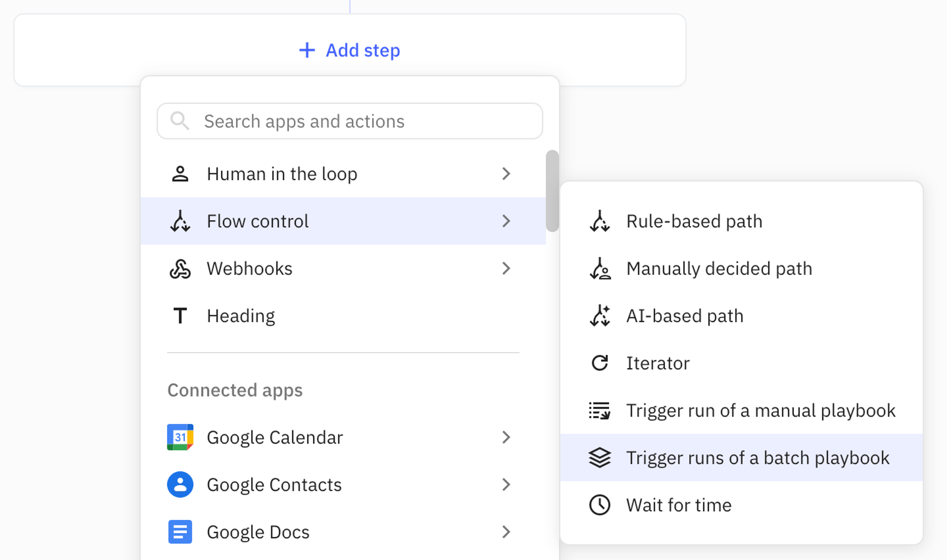Click the Human in the loop person icon
The width and height of the screenshot is (947, 560).
180,174
